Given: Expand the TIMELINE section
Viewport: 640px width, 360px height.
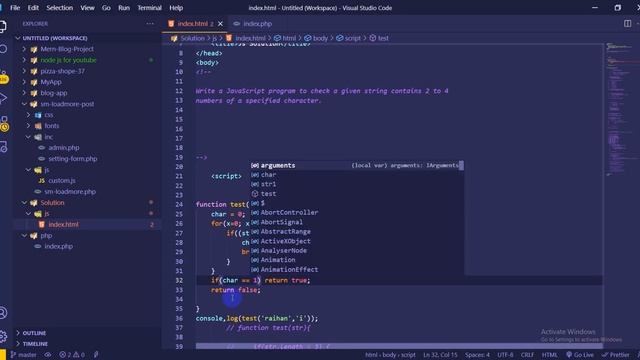Looking at the screenshot, I should point(35,344).
